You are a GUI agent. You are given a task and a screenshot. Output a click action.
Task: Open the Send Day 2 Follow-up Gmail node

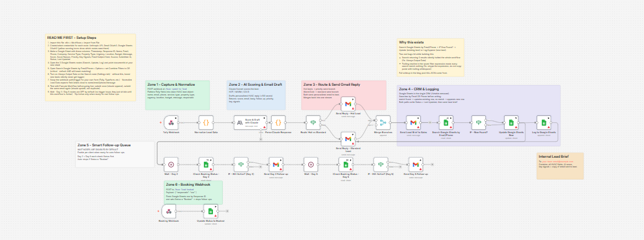276,165
